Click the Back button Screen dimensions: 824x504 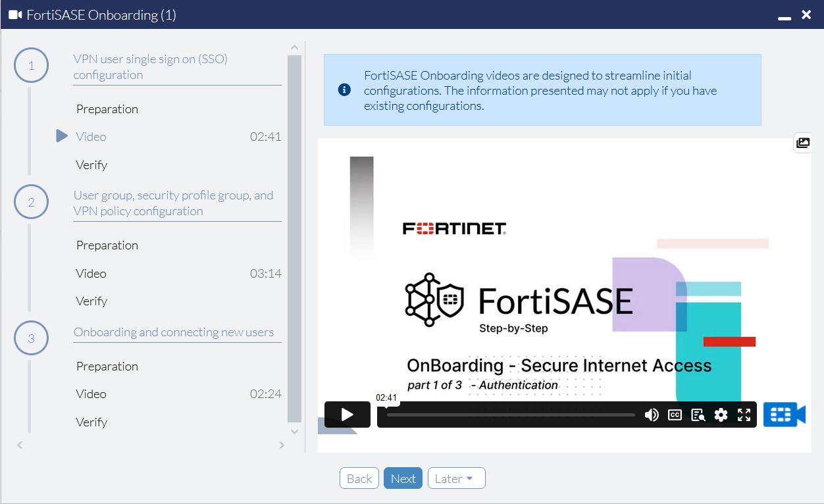click(x=359, y=478)
